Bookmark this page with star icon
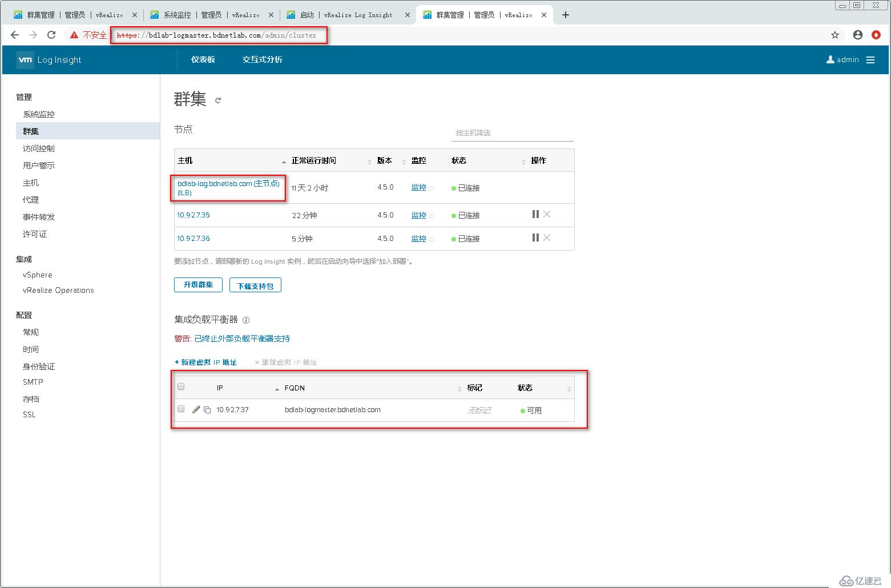Screen dimensions: 891x588 835,35
